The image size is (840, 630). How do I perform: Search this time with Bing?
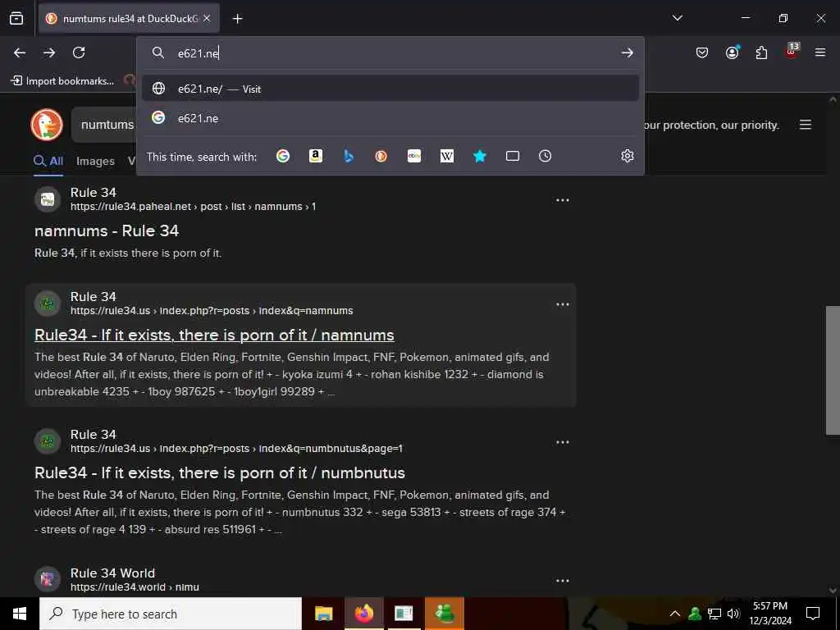(348, 156)
